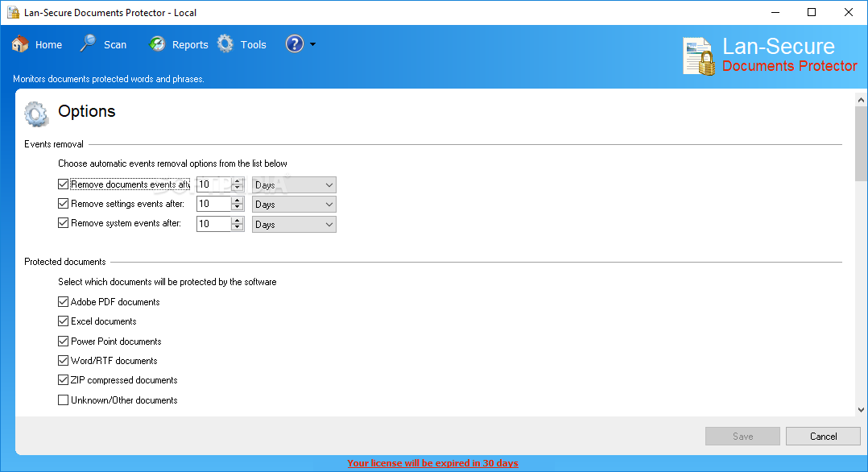Click the documents events number field
The image size is (868, 472).
213,184
